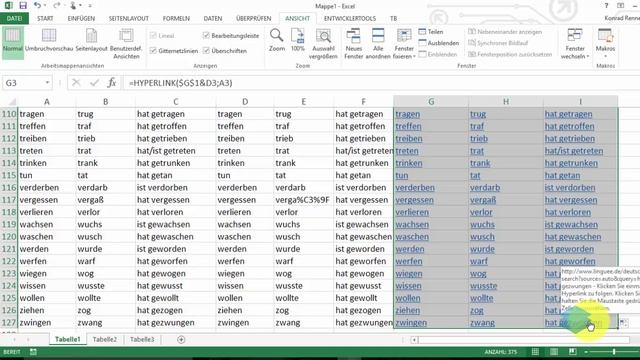
Task: Select cell A115 with 'tun'
Action: click(x=47, y=176)
